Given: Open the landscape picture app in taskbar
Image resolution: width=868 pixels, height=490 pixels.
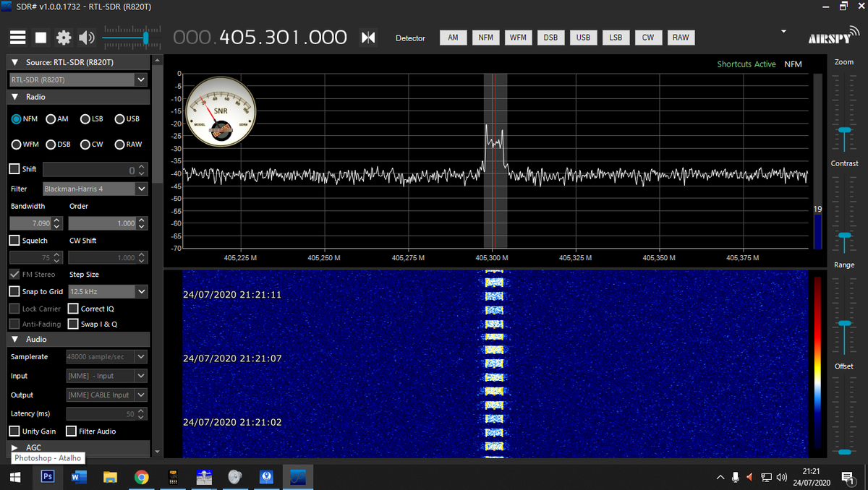Looking at the screenshot, I should click(x=204, y=477).
